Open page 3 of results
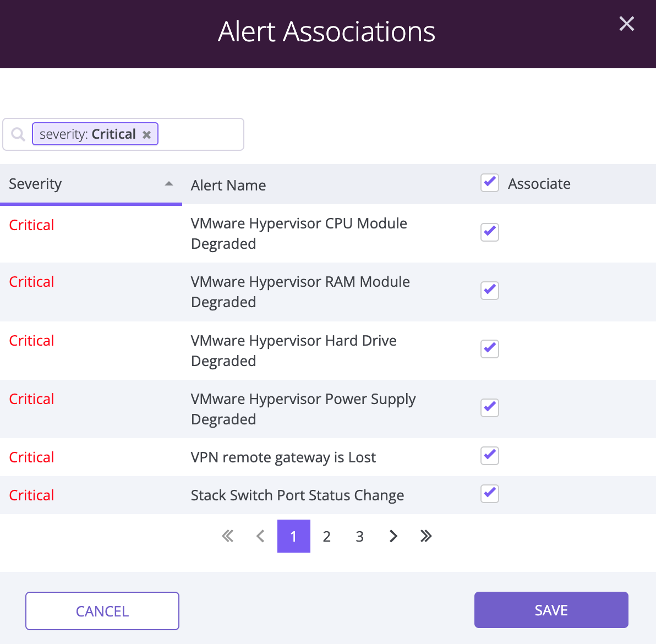Screen dimensions: 656x644 [x=360, y=536]
